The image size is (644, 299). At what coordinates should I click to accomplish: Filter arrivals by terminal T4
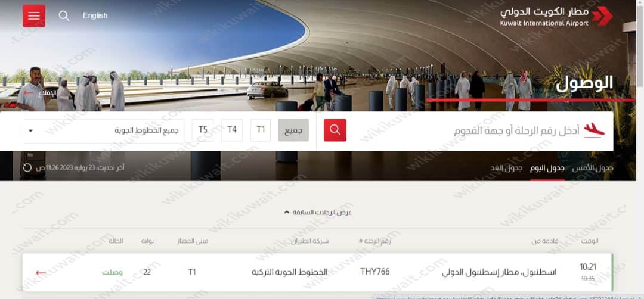pyautogui.click(x=232, y=130)
